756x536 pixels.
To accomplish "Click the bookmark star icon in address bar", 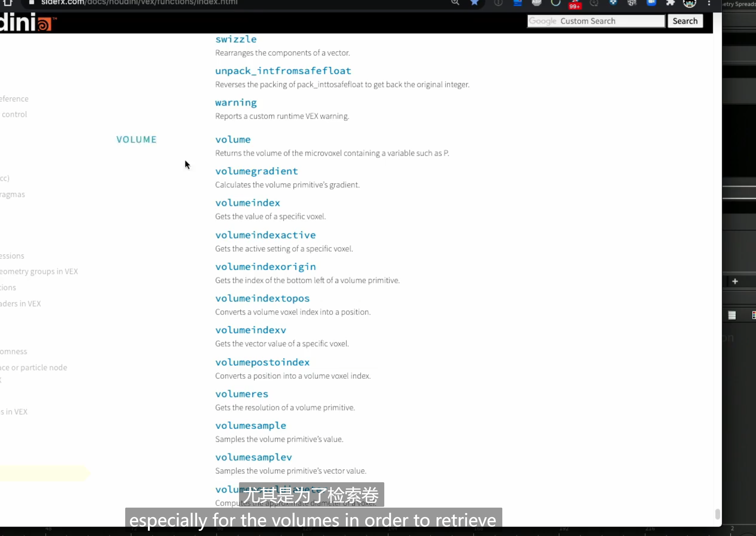I will click(475, 3).
